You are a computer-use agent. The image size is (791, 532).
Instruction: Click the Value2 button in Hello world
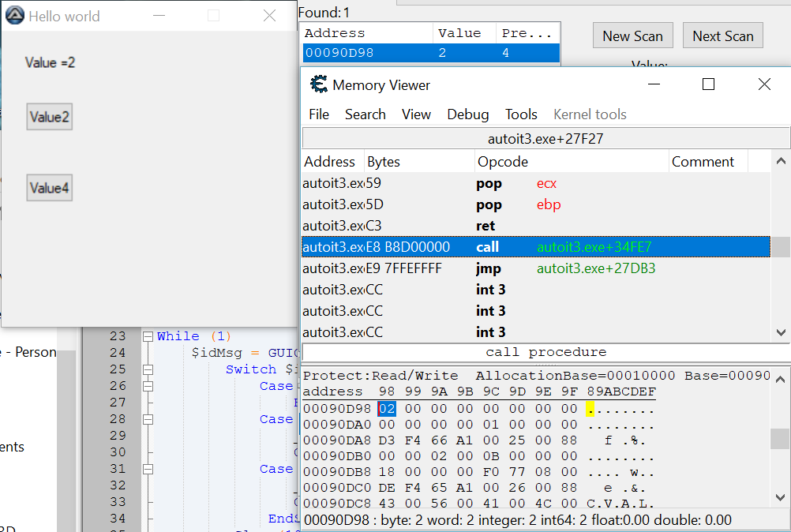[x=50, y=117]
